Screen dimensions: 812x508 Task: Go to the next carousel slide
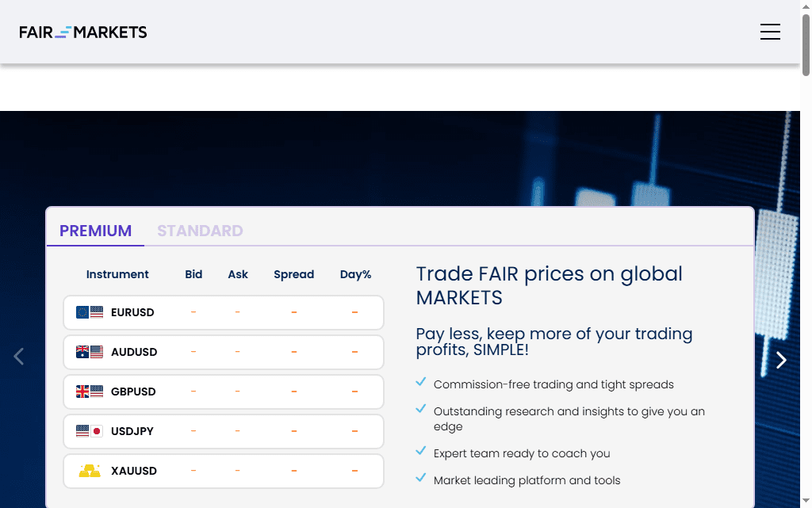(x=781, y=360)
